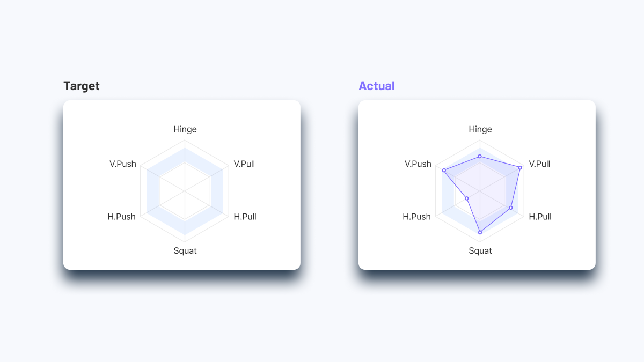This screenshot has height=362, width=644.
Task: Click the Hinge label in Target chart
Action: (185, 129)
